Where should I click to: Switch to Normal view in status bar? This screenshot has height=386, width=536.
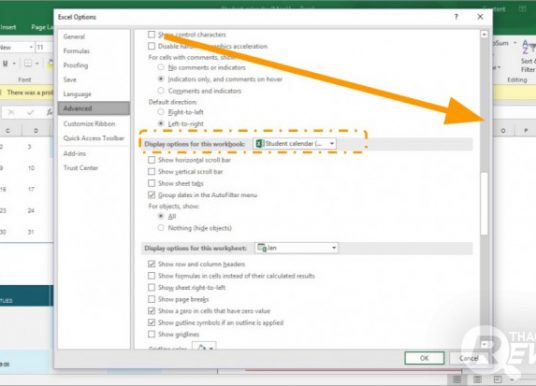coord(457,379)
